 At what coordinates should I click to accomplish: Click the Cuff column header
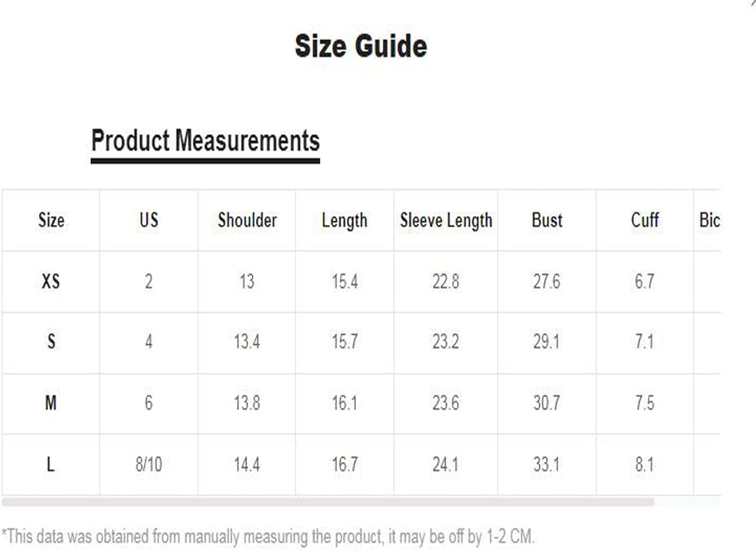point(645,220)
